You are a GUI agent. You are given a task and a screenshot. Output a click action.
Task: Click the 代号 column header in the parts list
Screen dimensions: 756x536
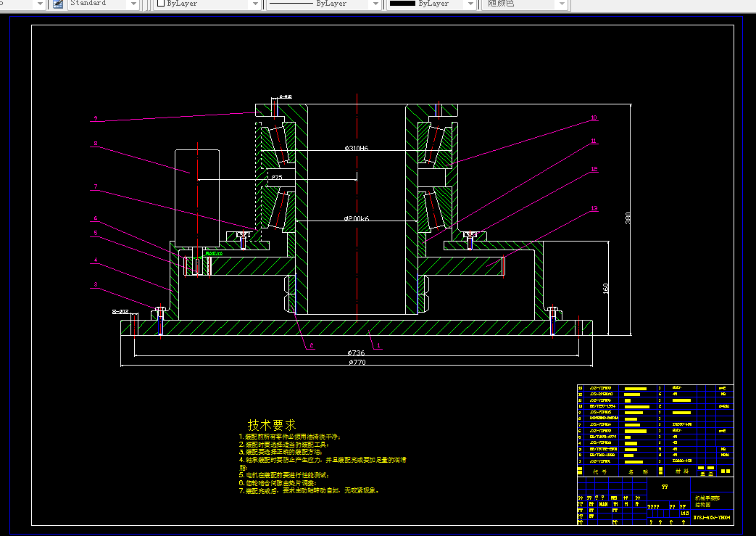[x=599, y=472]
